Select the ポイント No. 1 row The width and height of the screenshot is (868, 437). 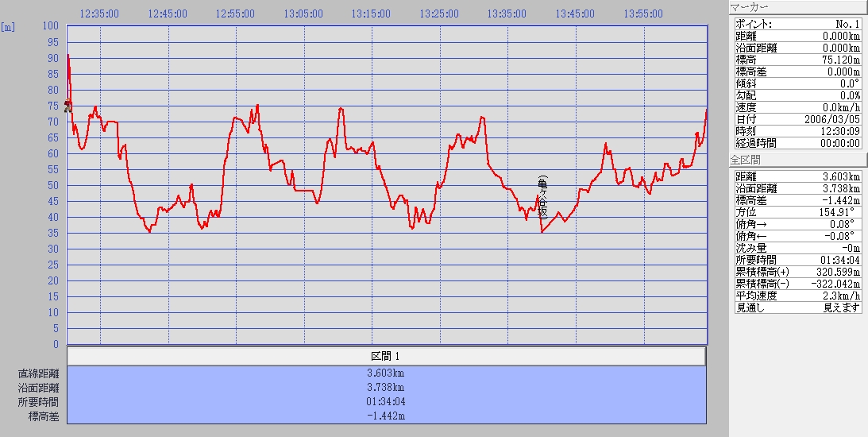coord(797,24)
